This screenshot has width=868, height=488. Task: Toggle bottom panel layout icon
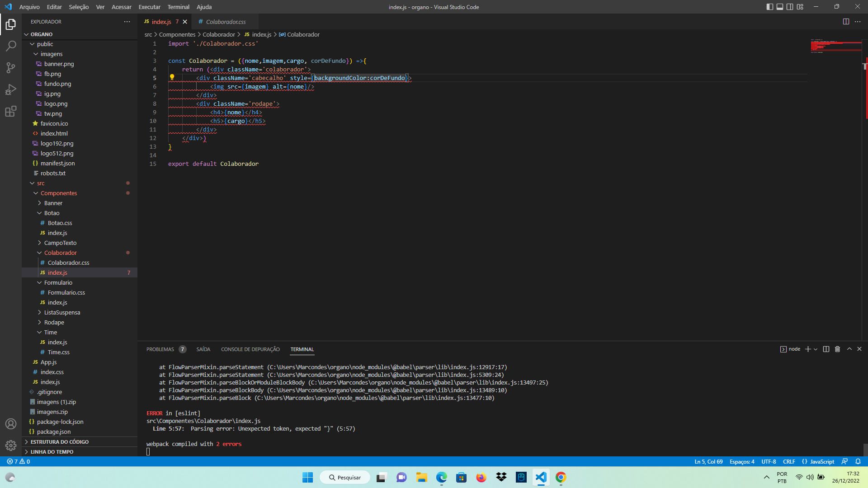point(780,7)
